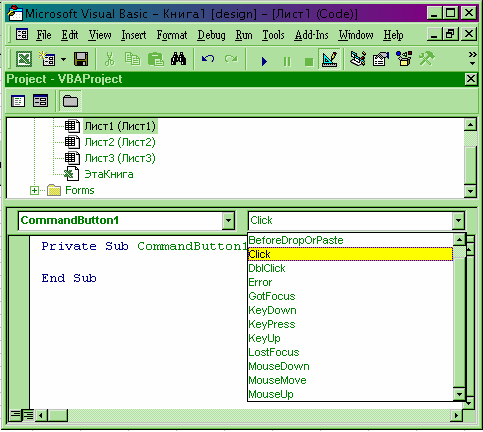
Task: Choose DblClick from event list
Action: point(351,268)
